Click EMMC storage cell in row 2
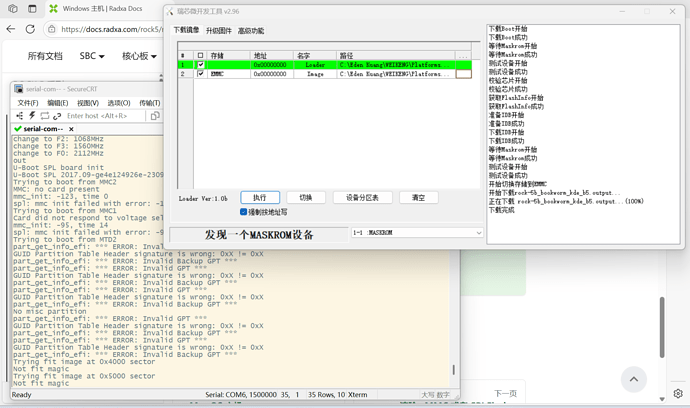This screenshot has height=408, width=690. (229, 74)
